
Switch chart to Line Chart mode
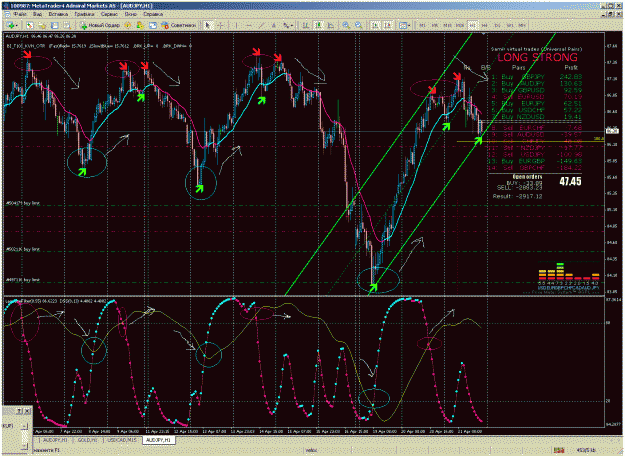331,25
